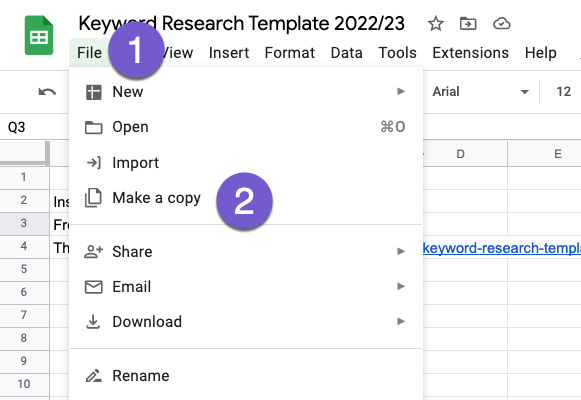The image size is (581, 400).
Task: Click the New spreadsheet icon in menu
Action: [x=93, y=92]
